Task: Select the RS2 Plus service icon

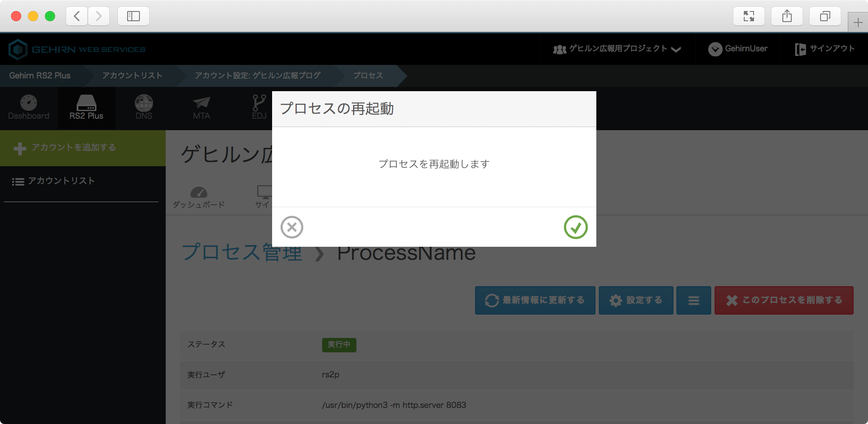Action: [x=86, y=108]
